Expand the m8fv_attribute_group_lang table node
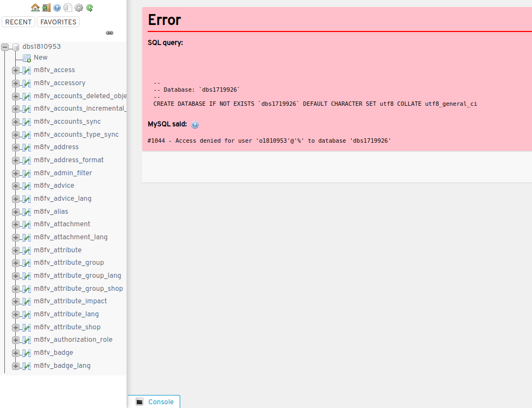The width and height of the screenshot is (532, 408). [16, 276]
